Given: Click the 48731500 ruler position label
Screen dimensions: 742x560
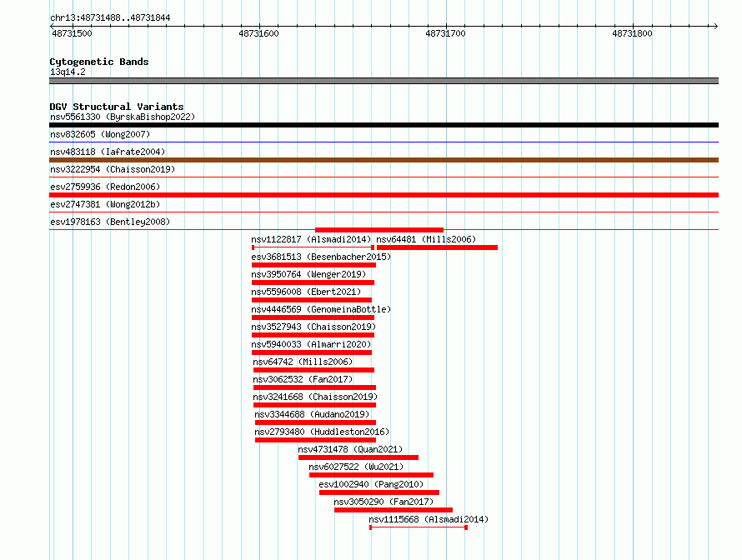Looking at the screenshot, I should click(72, 33).
